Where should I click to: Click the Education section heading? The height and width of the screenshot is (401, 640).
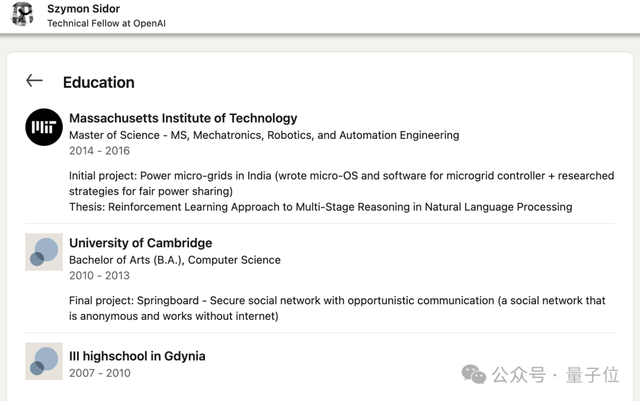(x=98, y=82)
